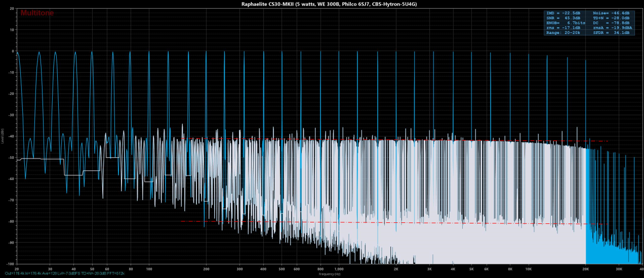Click the IMD = -22.5dB readout
This screenshot has width=644, height=278.
[563, 13]
